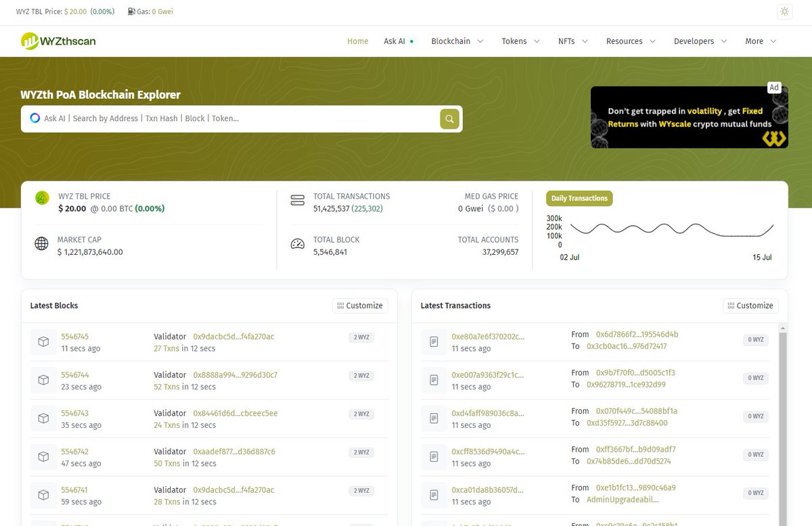Open the AdminUpgradeabil... contract link
812x526 pixels.
click(x=623, y=500)
